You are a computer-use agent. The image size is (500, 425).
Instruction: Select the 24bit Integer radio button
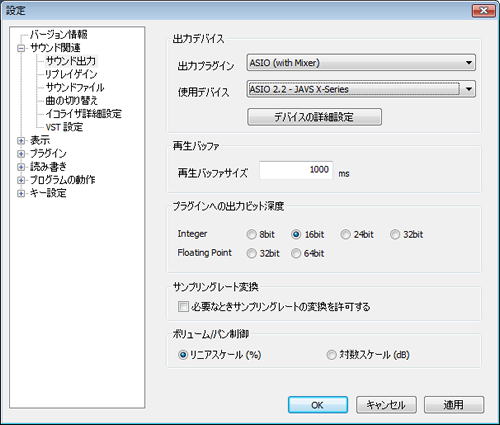pyautogui.click(x=345, y=234)
